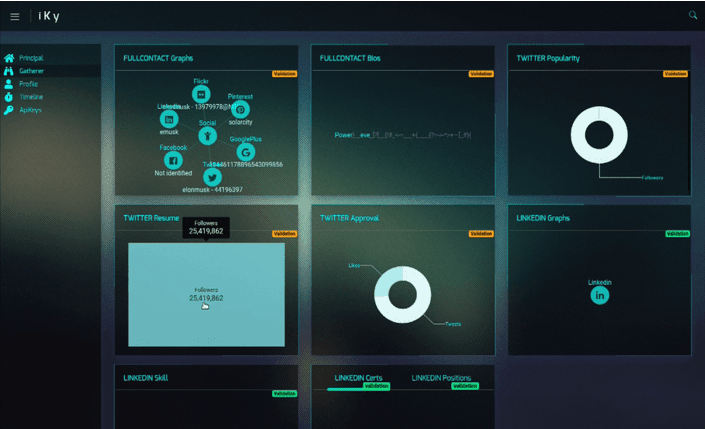Click the ApiKeys key icon
The image size is (705, 429).
pos(9,110)
